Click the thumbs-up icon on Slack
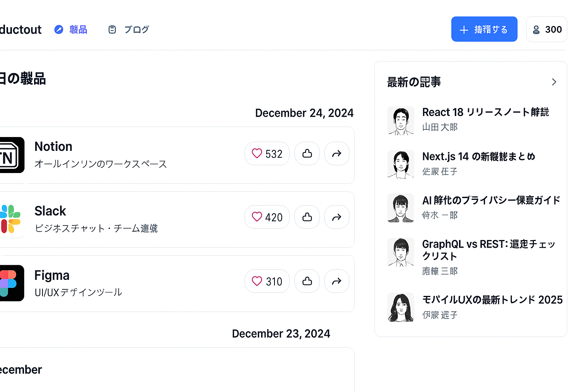The height and width of the screenshot is (392, 588). point(307,217)
